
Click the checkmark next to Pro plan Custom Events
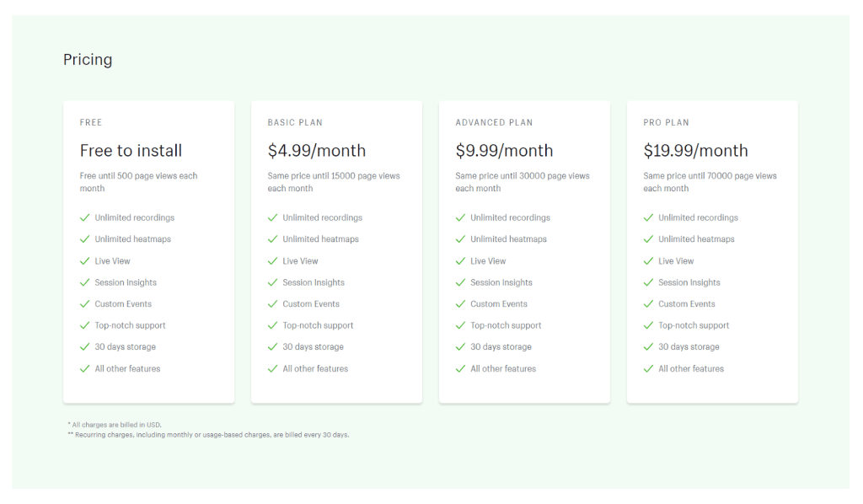(648, 304)
